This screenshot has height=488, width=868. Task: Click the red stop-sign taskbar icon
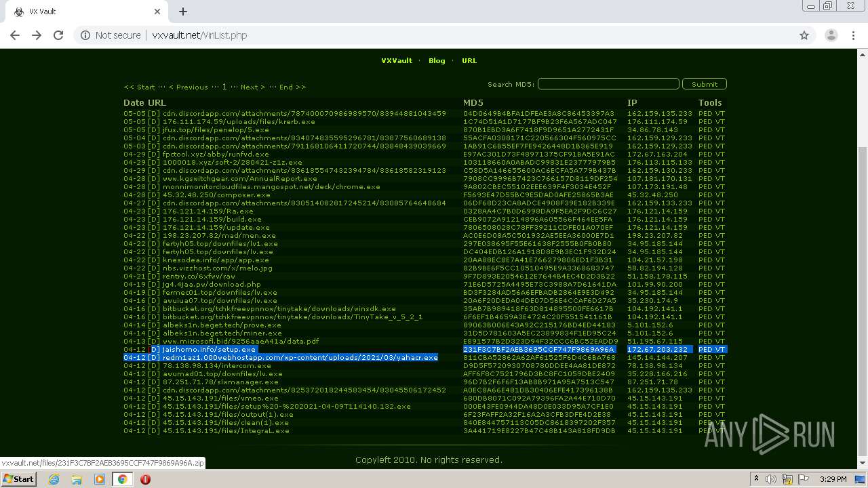(x=145, y=479)
